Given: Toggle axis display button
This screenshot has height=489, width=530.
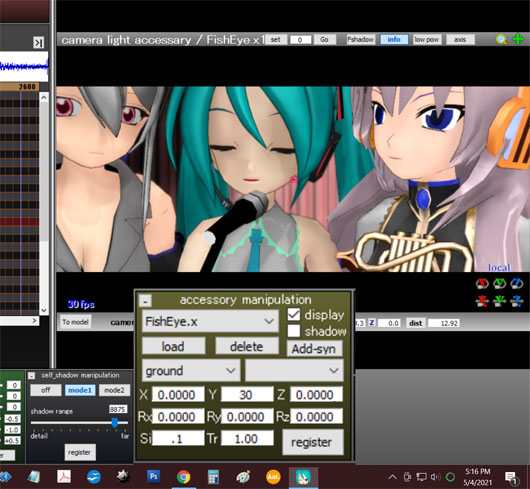Looking at the screenshot, I should click(460, 40).
